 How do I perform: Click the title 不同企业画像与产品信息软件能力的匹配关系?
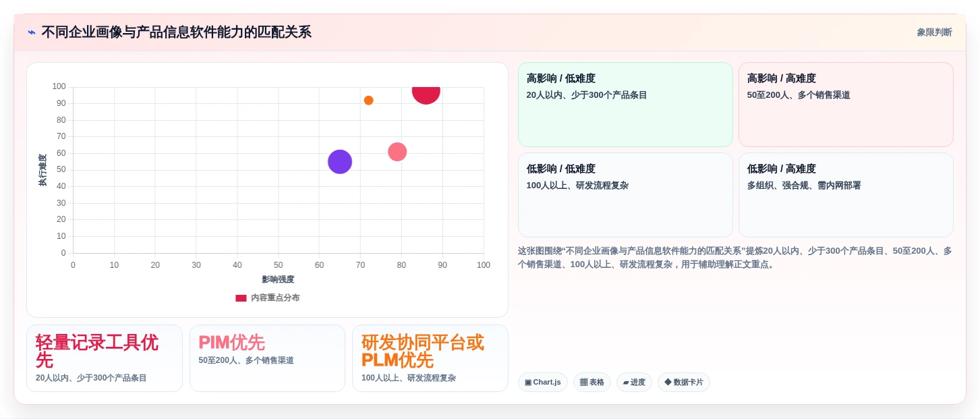pos(176,32)
